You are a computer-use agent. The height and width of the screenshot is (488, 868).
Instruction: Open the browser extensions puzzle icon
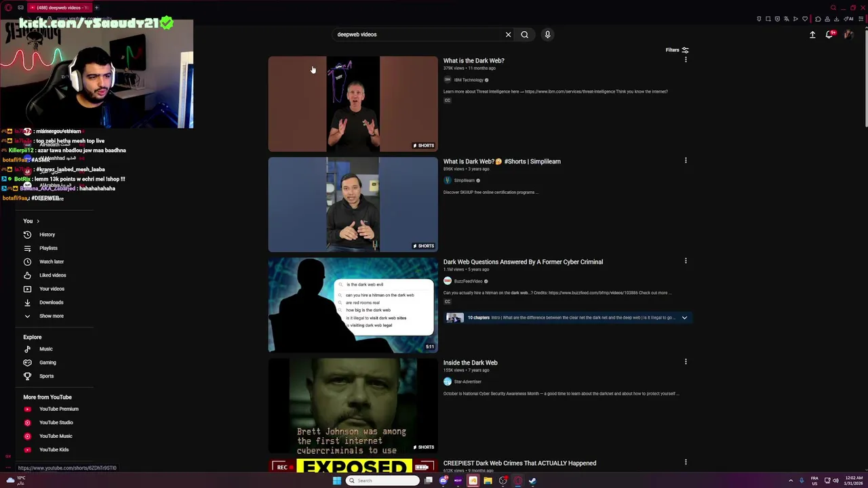pyautogui.click(x=818, y=19)
